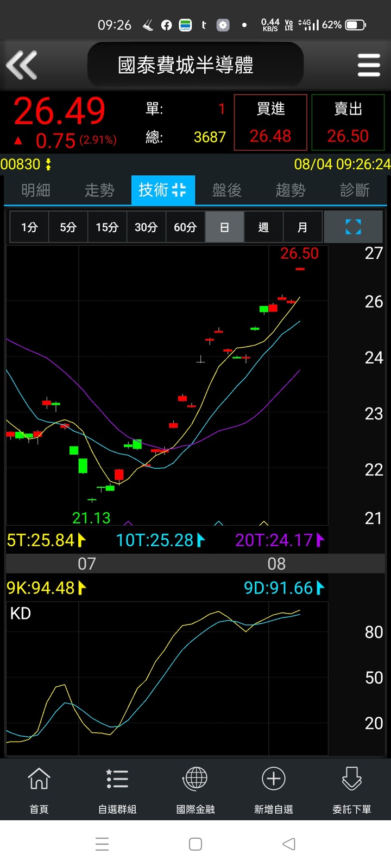Screen dimensions: 391x868
Task: Tap the 賣出 26.50 sell button
Action: point(348,122)
